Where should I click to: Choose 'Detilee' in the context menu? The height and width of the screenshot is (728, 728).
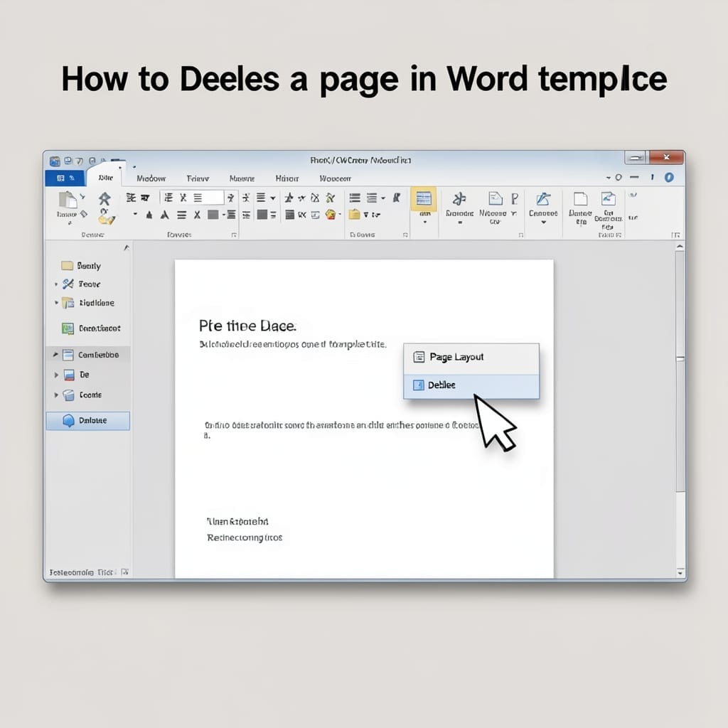tap(471, 385)
